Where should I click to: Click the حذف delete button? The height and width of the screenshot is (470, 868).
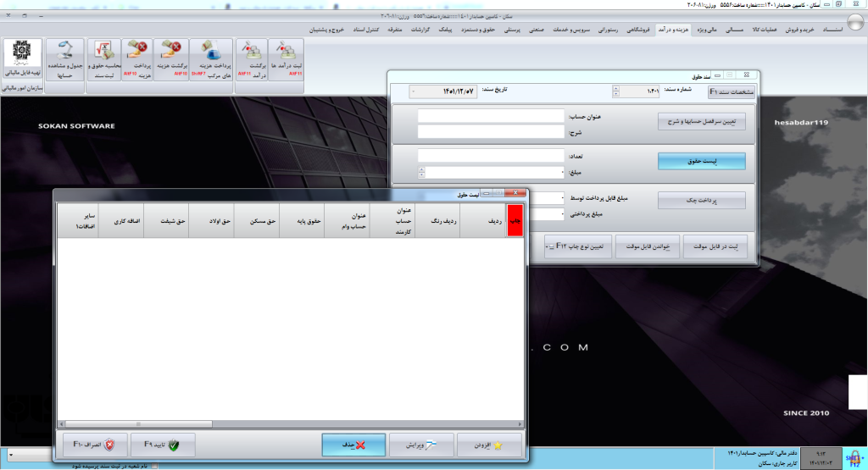[x=353, y=445]
